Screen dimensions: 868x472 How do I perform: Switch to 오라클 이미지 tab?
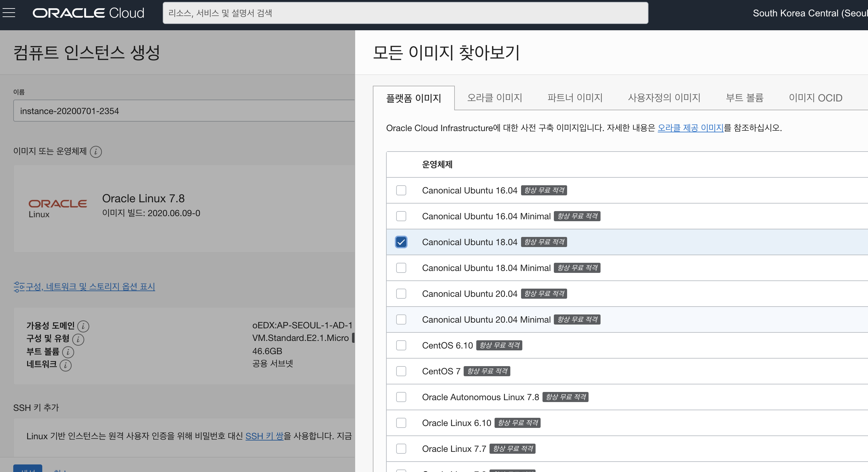494,98
